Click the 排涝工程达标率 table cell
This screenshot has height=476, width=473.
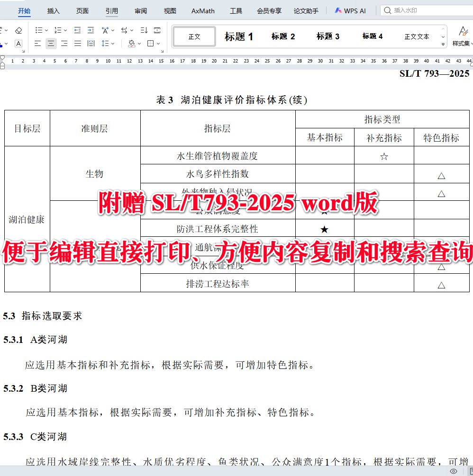(x=218, y=283)
